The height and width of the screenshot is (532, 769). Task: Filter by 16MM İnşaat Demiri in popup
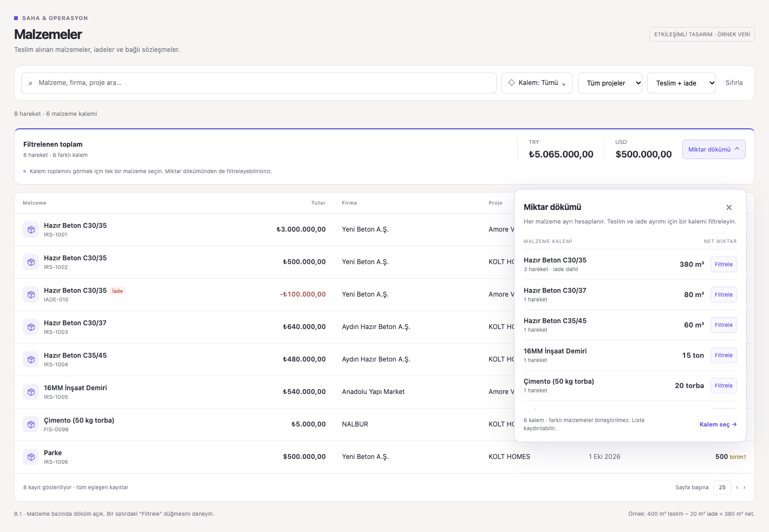pyautogui.click(x=724, y=356)
